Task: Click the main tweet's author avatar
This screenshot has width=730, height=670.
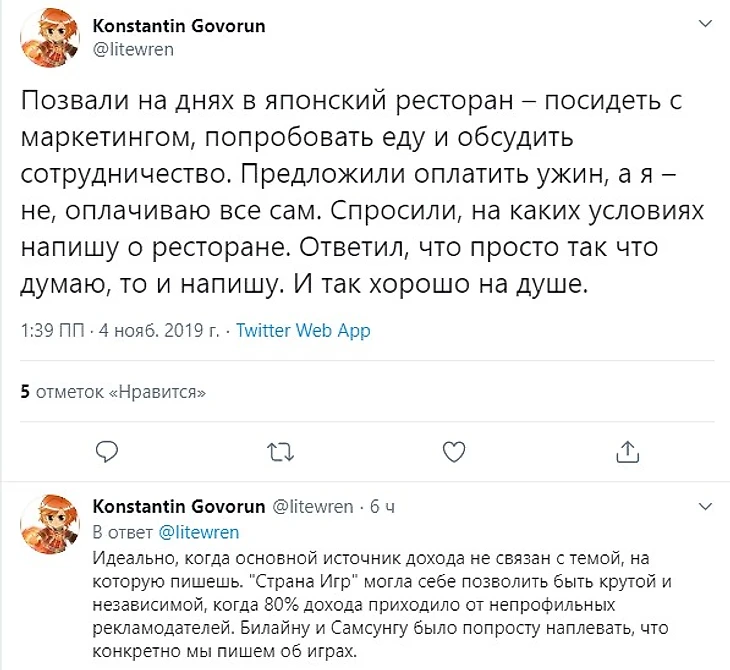Action: [x=47, y=40]
